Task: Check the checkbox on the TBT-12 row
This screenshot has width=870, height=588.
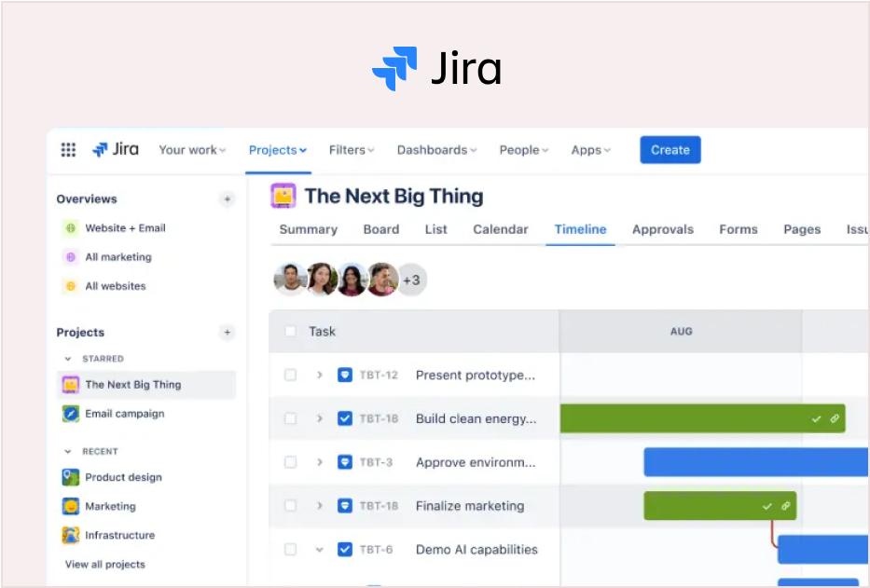Action: 290,374
